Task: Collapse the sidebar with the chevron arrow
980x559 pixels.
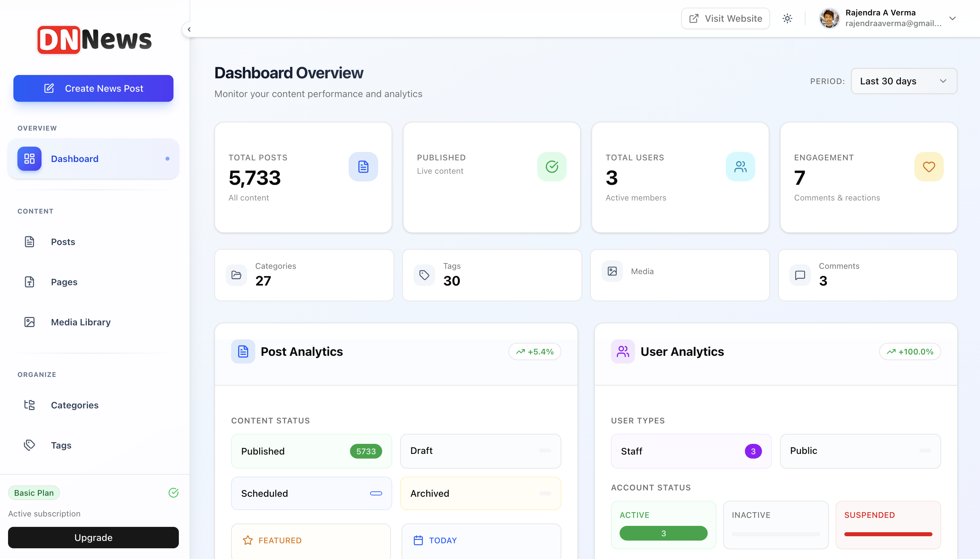Action: pyautogui.click(x=189, y=29)
